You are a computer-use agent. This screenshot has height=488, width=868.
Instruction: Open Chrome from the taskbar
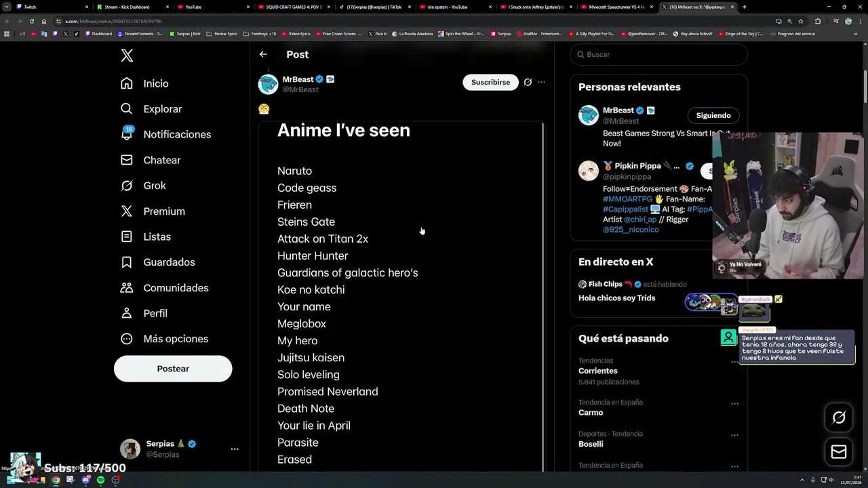pyautogui.click(x=56, y=480)
